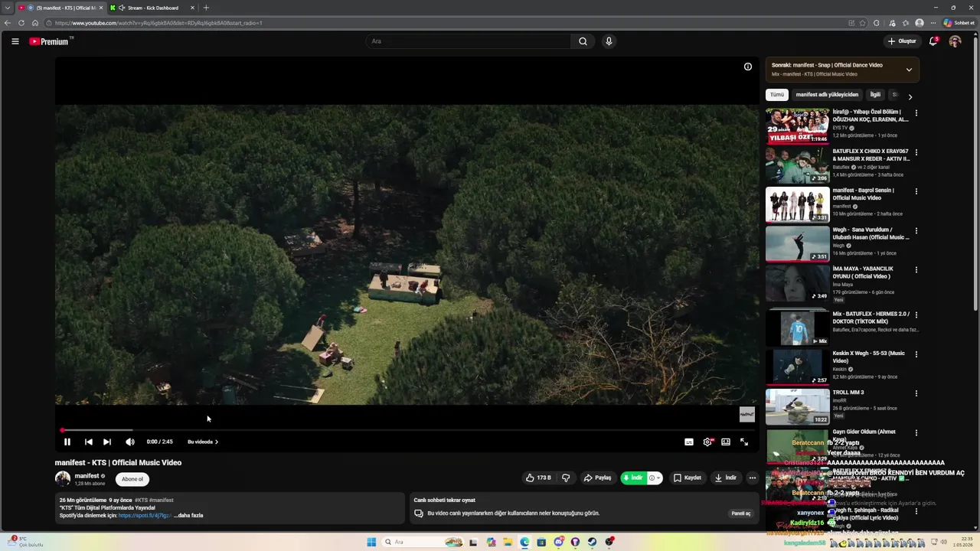The height and width of the screenshot is (551, 980).
Task: Open video info card icon
Action: pos(748,67)
